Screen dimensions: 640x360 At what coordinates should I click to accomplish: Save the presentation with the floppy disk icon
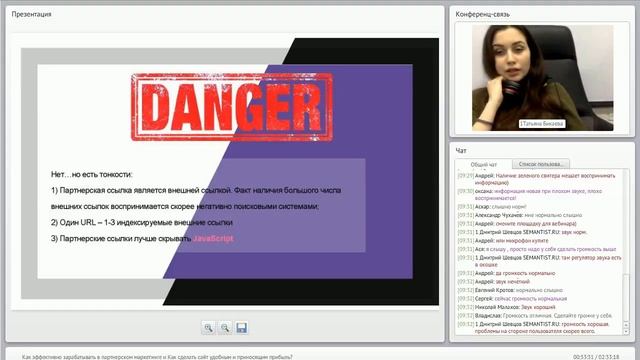coord(241,328)
